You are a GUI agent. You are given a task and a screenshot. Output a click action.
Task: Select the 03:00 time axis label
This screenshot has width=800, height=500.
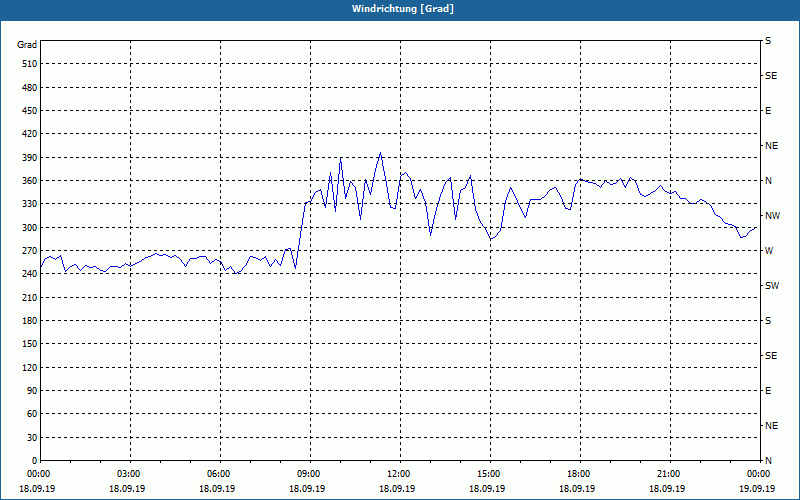pyautogui.click(x=128, y=474)
